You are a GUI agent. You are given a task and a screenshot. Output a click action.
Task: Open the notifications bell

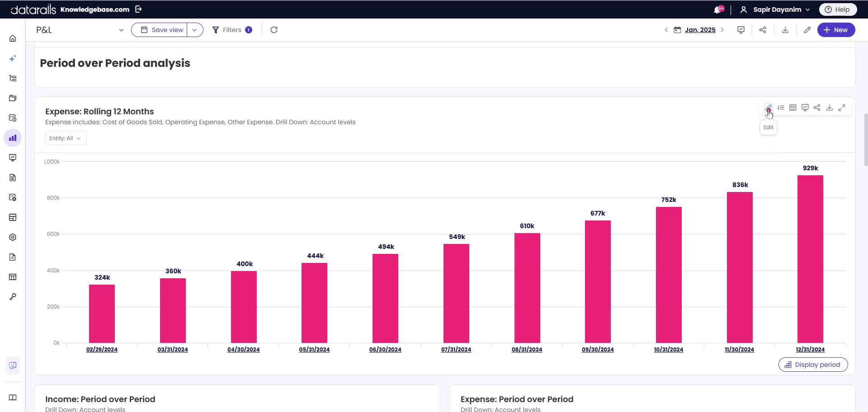(717, 9)
